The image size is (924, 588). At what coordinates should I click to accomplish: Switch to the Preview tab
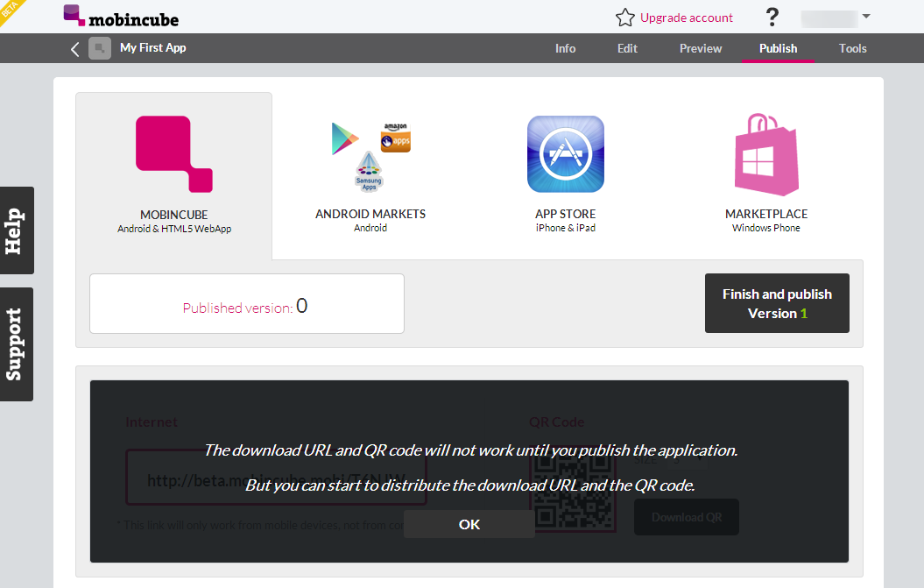[x=700, y=48]
